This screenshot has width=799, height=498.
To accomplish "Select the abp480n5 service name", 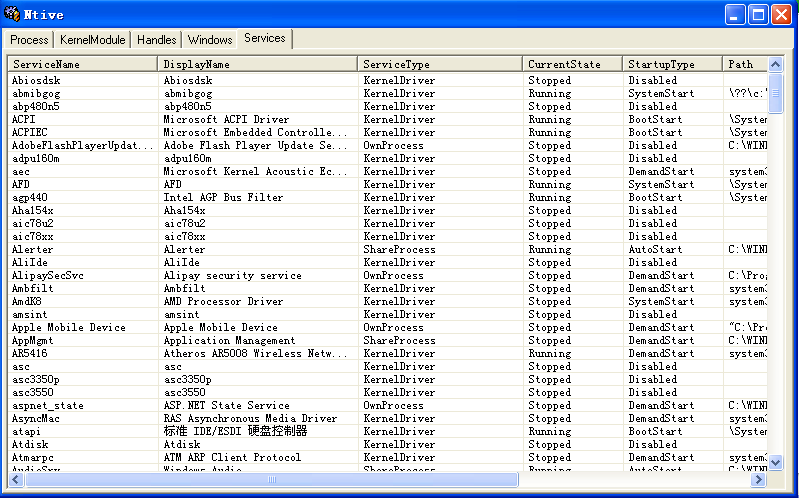I will coord(36,106).
